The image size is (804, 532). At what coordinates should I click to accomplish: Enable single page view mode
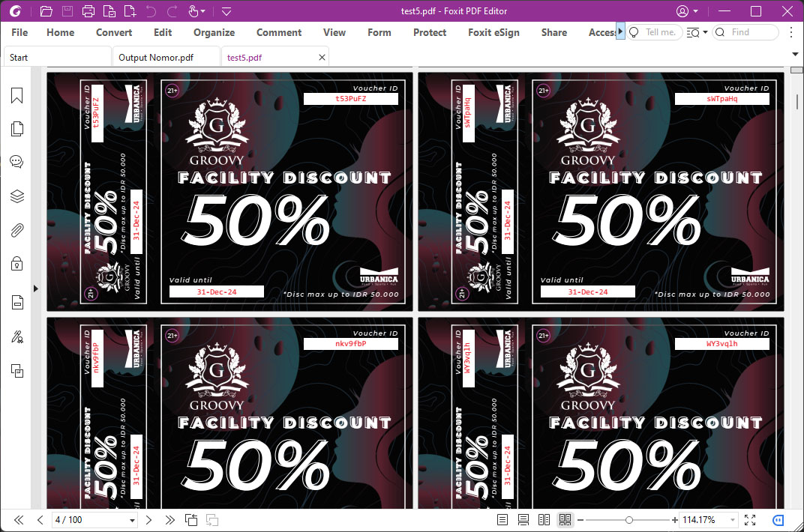pos(502,520)
